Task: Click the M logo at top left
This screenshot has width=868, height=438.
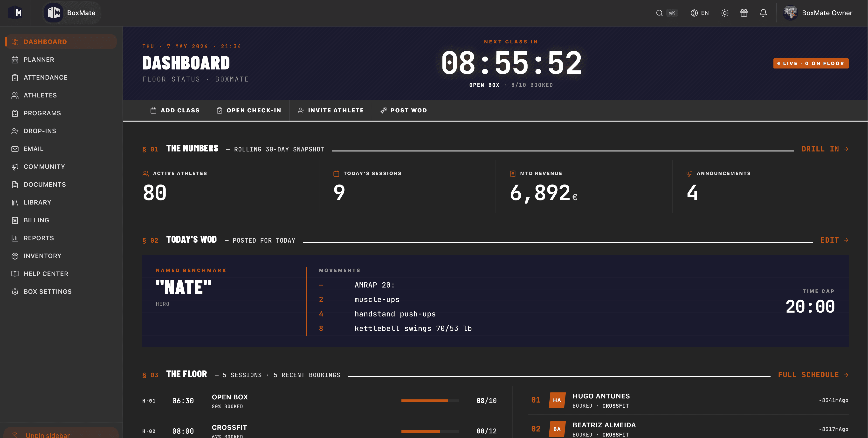Action: [x=15, y=13]
